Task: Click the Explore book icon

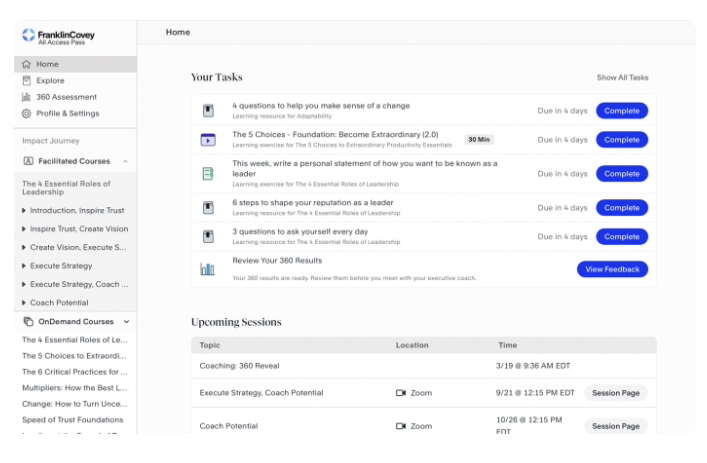Action: [27, 81]
